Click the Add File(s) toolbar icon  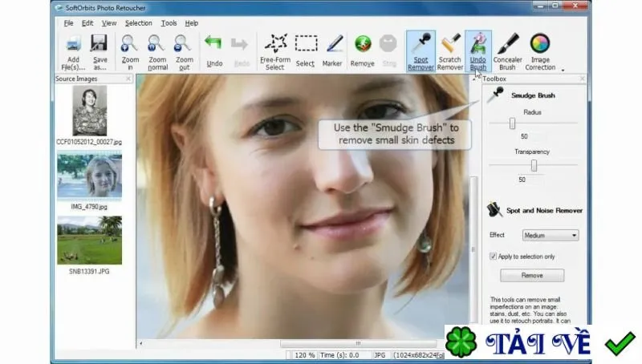point(74,44)
